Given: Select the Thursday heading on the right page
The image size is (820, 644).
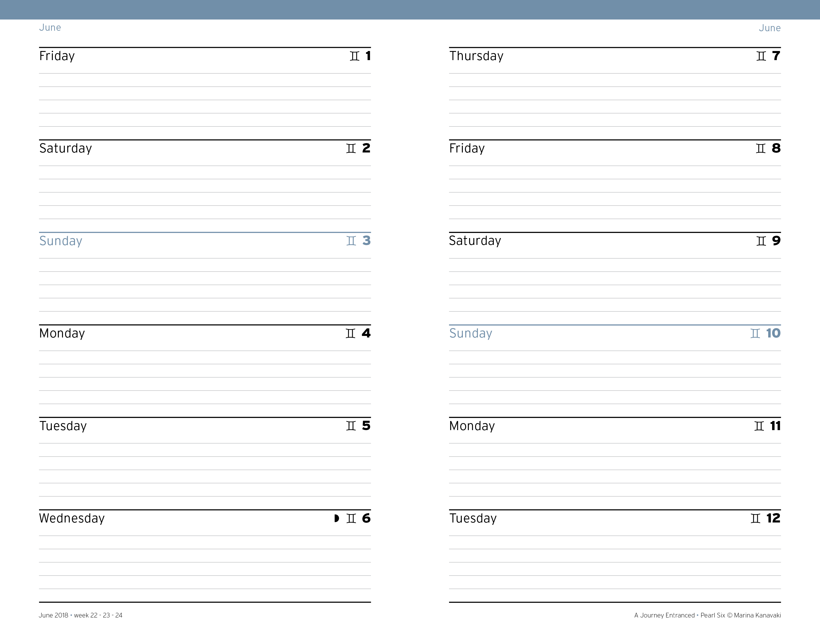Looking at the screenshot, I should point(476,56).
